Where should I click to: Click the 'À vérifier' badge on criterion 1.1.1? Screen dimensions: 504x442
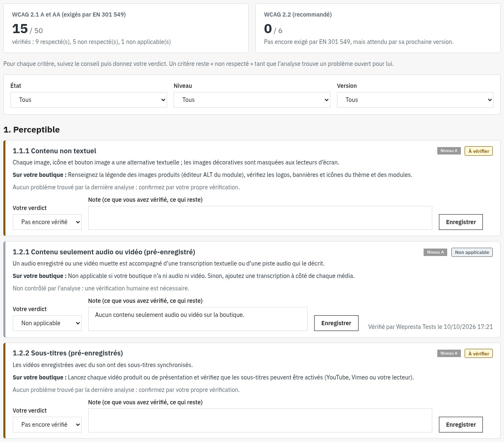479,151
